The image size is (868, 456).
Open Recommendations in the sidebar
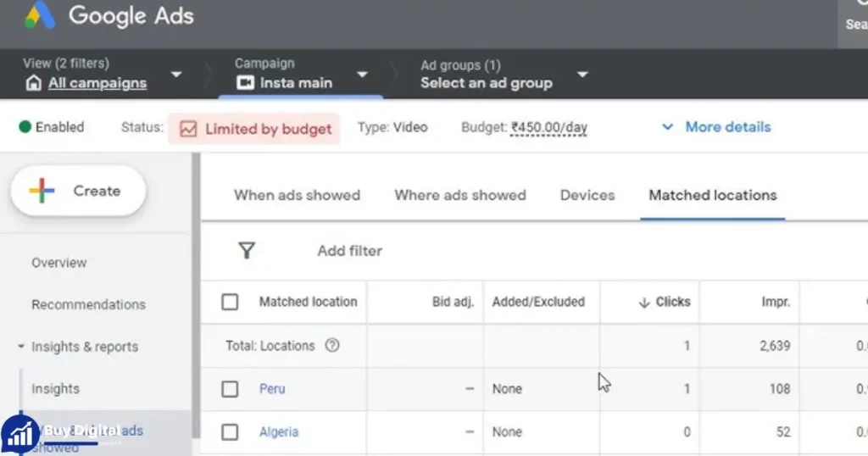[88, 304]
